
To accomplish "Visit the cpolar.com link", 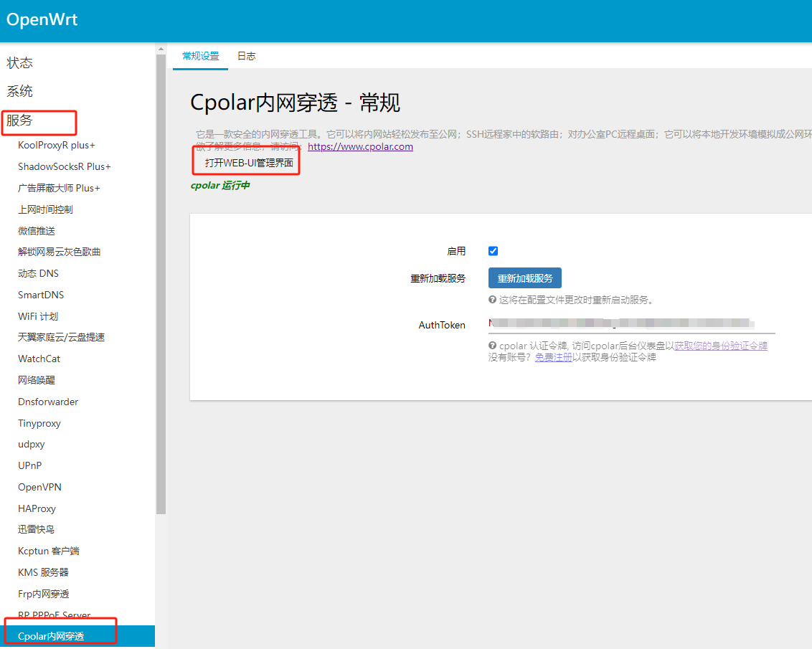I will (x=360, y=146).
